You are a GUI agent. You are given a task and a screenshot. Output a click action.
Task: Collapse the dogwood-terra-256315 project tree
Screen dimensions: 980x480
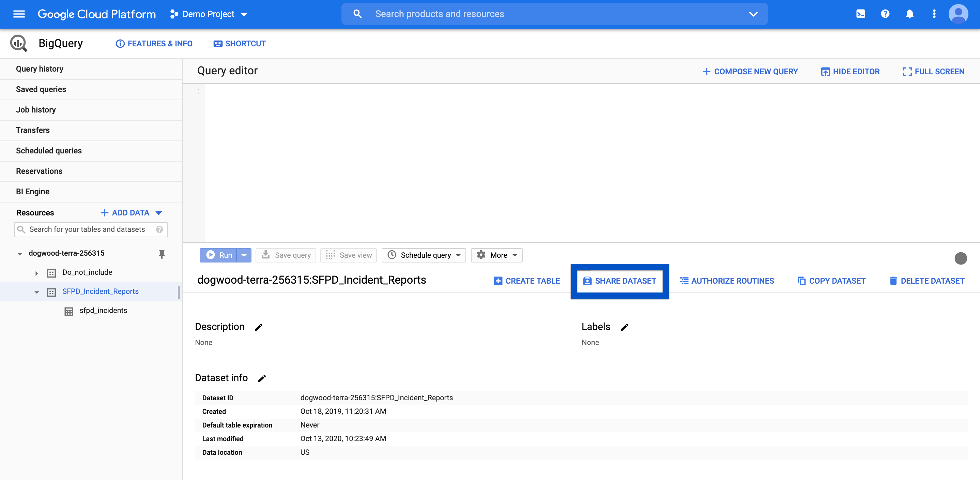pos(19,254)
